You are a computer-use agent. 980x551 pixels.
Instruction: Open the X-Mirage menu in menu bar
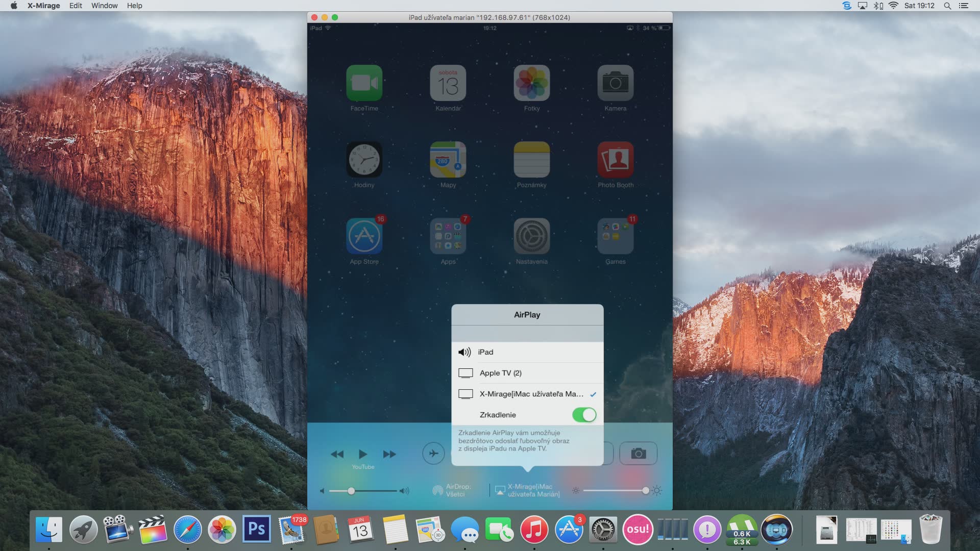43,6
